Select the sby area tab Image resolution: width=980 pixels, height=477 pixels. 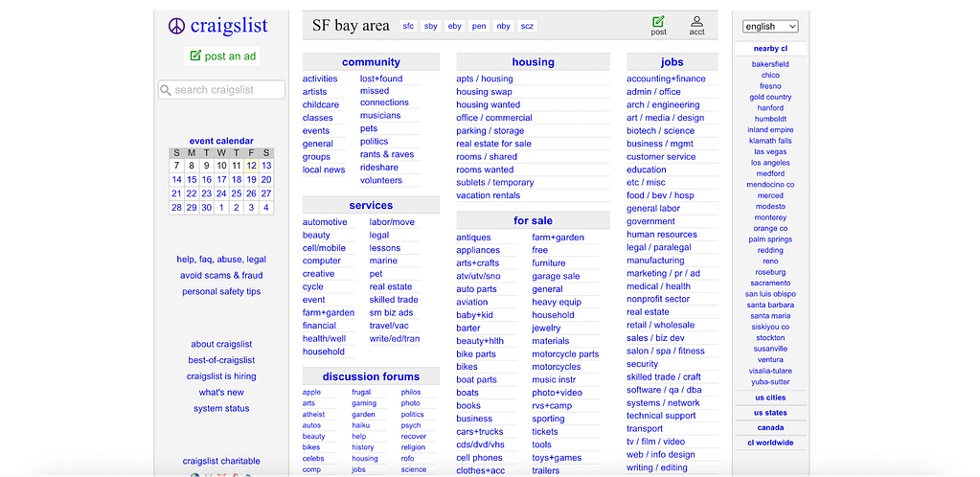tap(431, 26)
